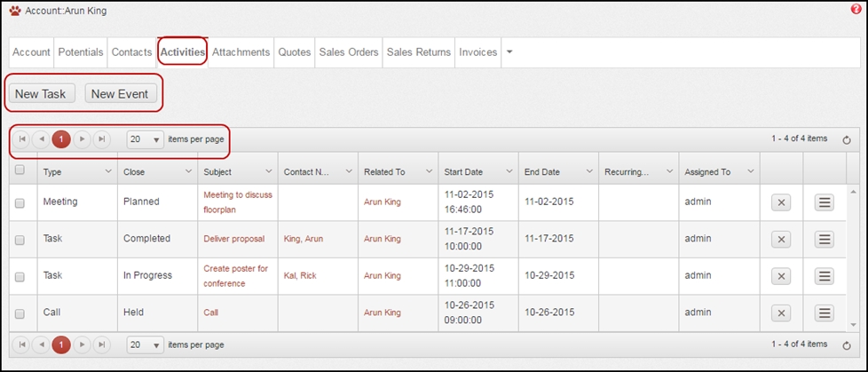Delete the Meeting to discuss floorplan row
Viewport: 868px width, 372px height.
(x=781, y=202)
